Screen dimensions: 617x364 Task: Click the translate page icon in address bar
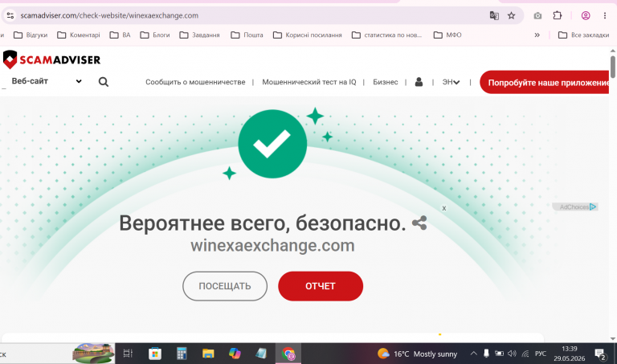(x=494, y=15)
